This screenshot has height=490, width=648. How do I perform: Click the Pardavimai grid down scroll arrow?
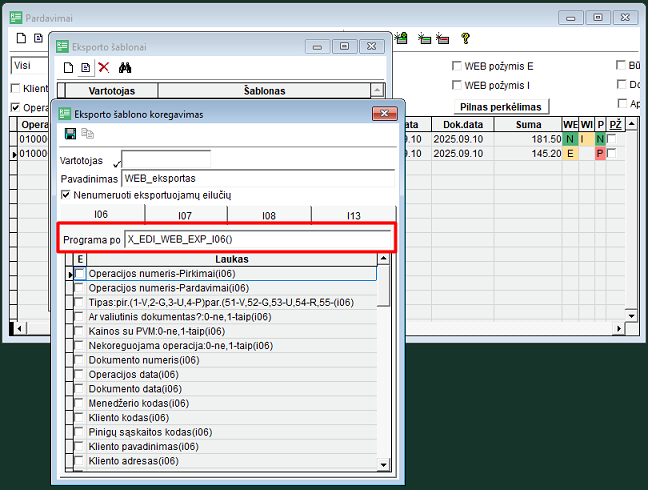click(631, 316)
